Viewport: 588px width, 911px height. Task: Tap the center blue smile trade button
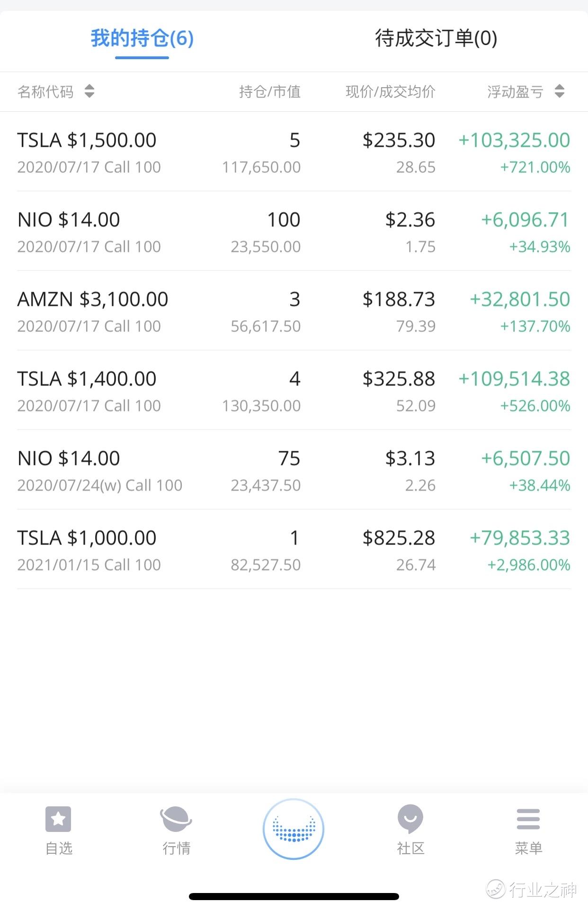pyautogui.click(x=294, y=829)
